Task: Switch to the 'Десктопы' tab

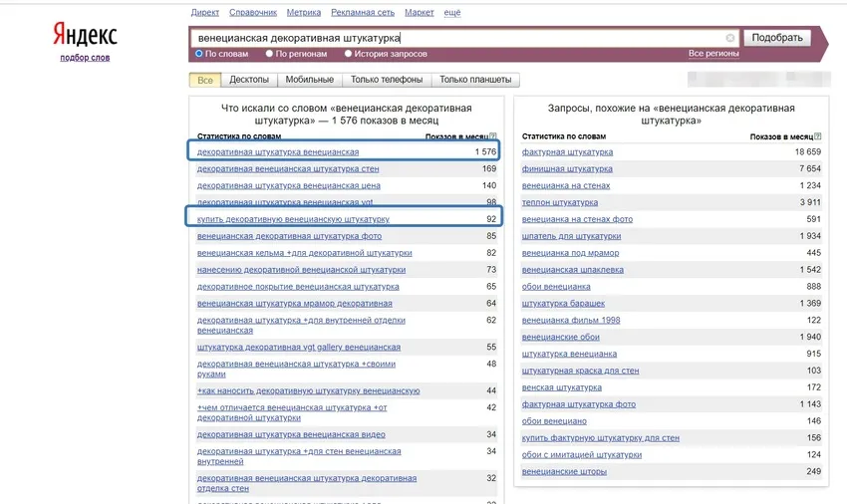Action: [x=248, y=80]
